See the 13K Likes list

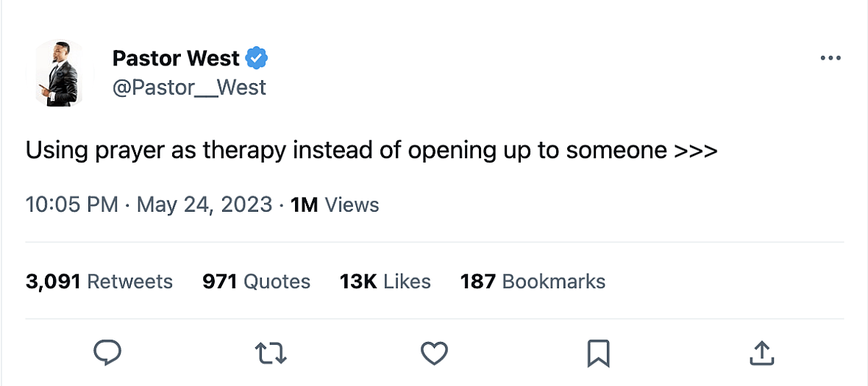[385, 281]
